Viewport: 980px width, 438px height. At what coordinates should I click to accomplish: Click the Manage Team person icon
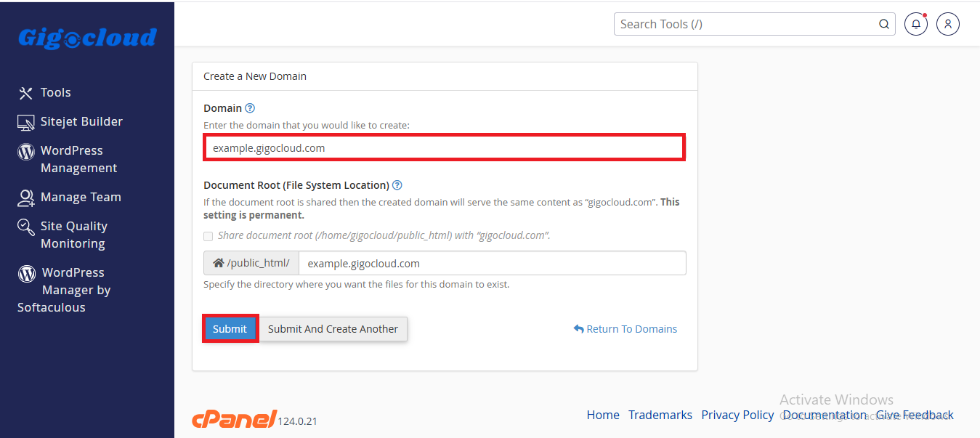[26, 198]
